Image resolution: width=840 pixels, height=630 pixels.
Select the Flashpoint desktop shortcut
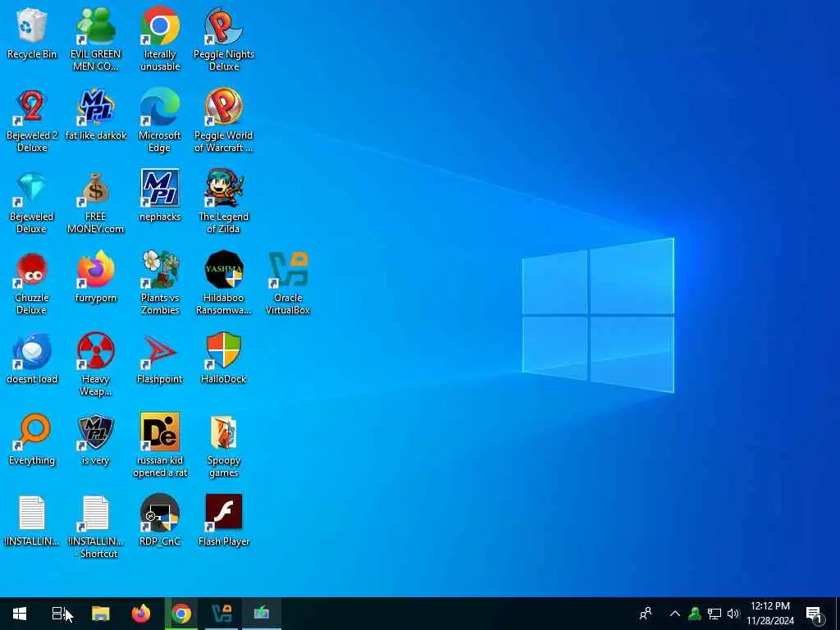[x=160, y=359]
